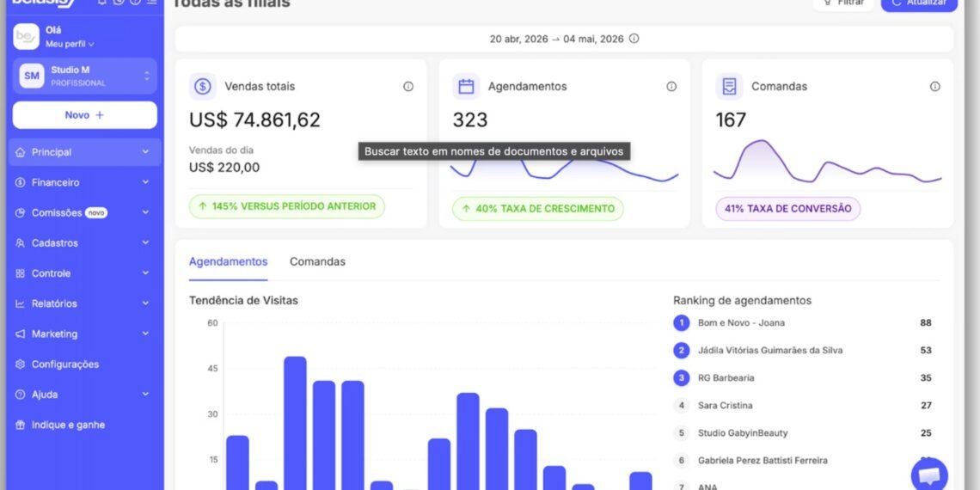Click the dollar coin icon beside Financeiro
This screenshot has width=980, height=490.
pyautogui.click(x=20, y=182)
